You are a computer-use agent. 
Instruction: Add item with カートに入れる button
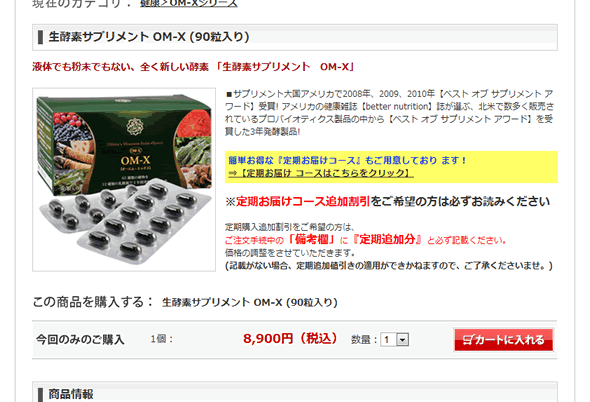point(503,340)
